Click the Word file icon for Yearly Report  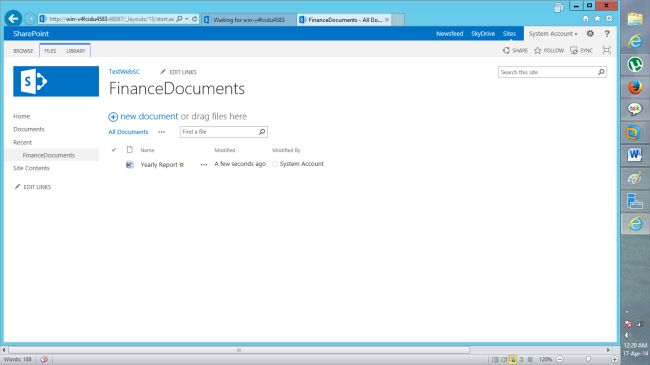(x=130, y=165)
